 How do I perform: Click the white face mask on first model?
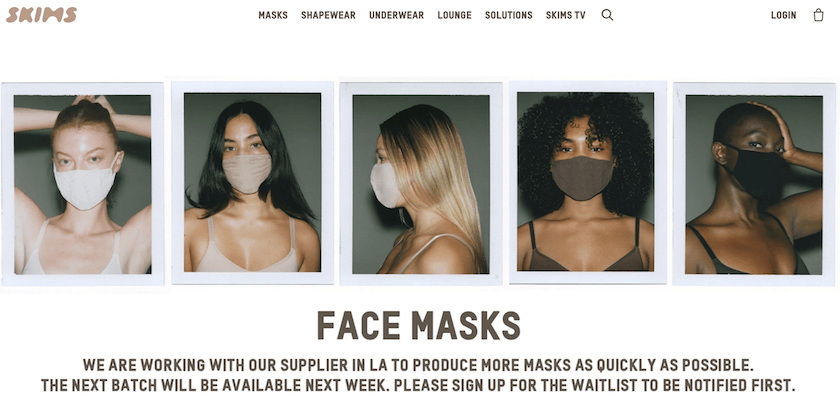[86, 184]
